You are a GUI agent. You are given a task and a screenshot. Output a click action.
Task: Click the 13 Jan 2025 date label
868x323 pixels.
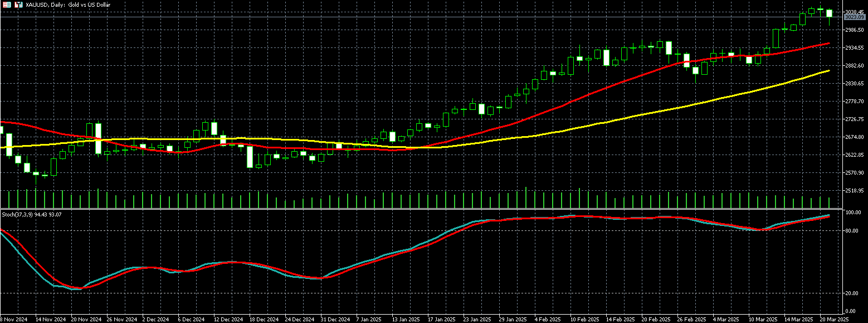pyautogui.click(x=406, y=320)
